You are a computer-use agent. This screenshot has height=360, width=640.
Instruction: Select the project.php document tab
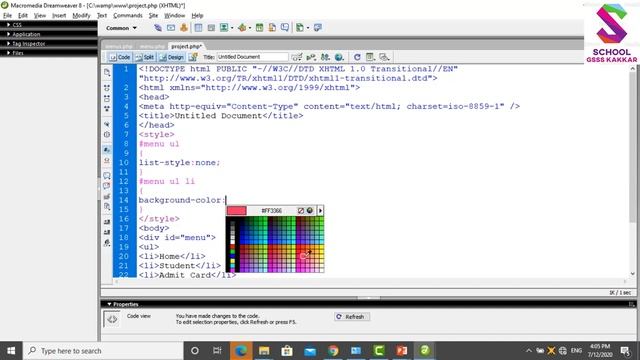pos(187,46)
